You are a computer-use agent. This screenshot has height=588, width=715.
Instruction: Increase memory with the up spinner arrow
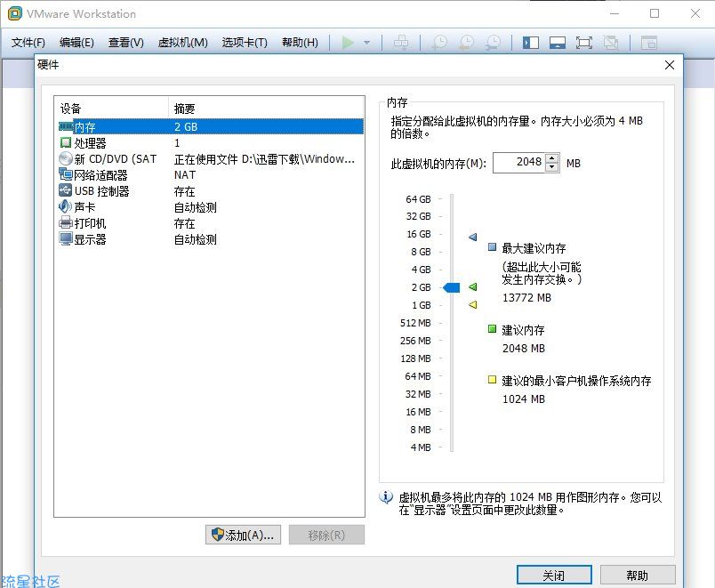click(552, 157)
